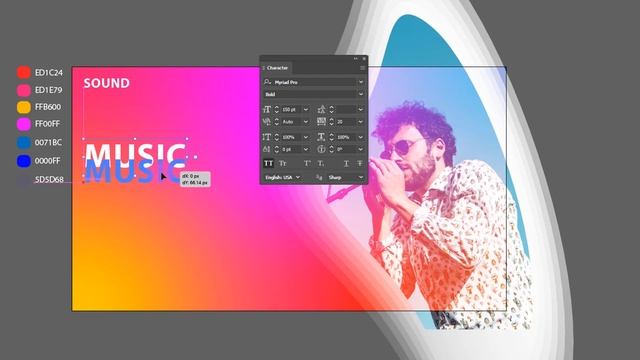Click the kerning stepper arrows

pos(276,122)
